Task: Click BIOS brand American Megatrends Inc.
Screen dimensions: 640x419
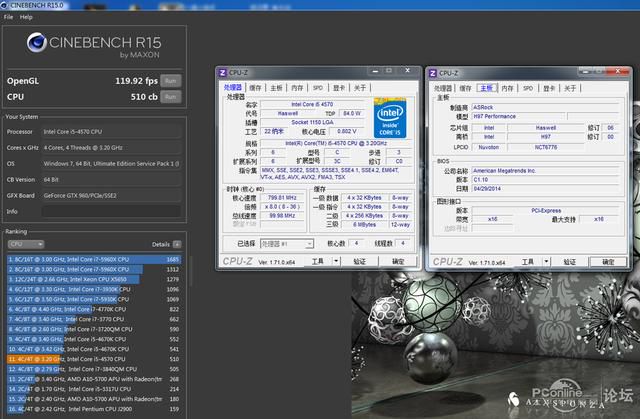Action: coord(545,171)
